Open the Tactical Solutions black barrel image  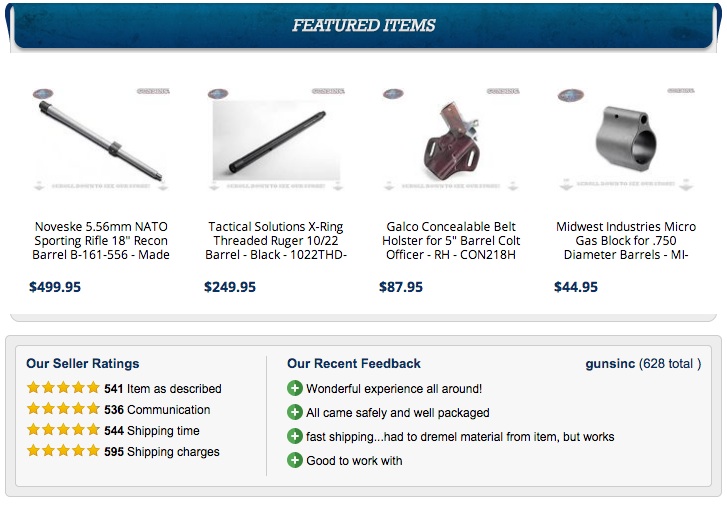[x=276, y=140]
